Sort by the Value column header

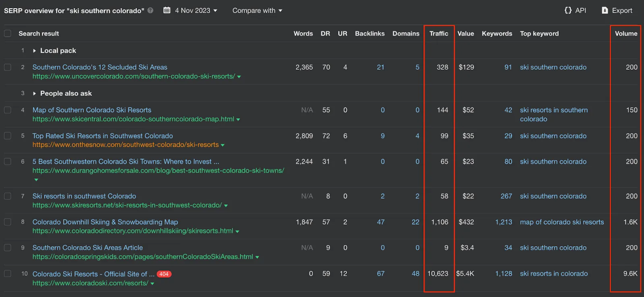click(x=466, y=33)
